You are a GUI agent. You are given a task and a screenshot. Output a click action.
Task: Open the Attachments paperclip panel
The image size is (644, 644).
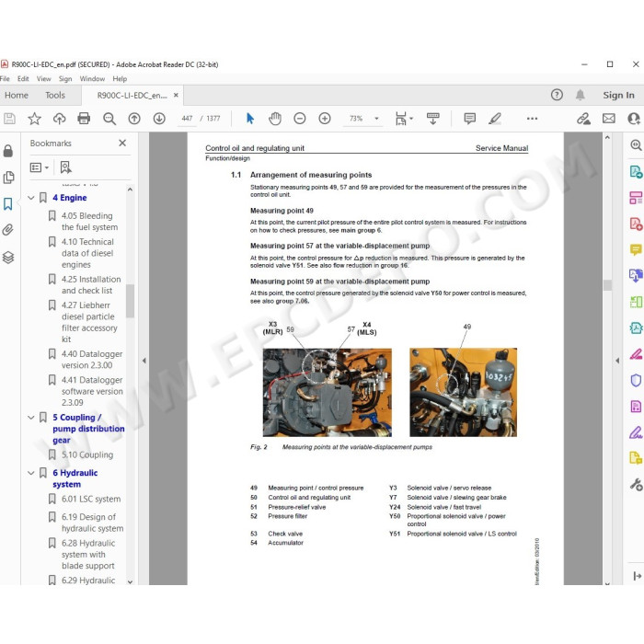tap(7, 230)
